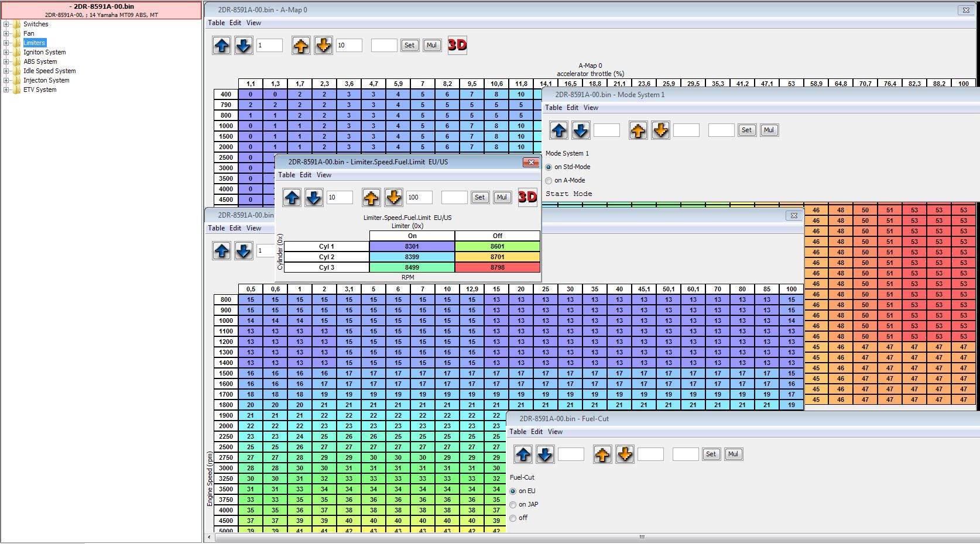
Task: Click the red 8798 Cyl 3 Off cell
Action: point(497,267)
